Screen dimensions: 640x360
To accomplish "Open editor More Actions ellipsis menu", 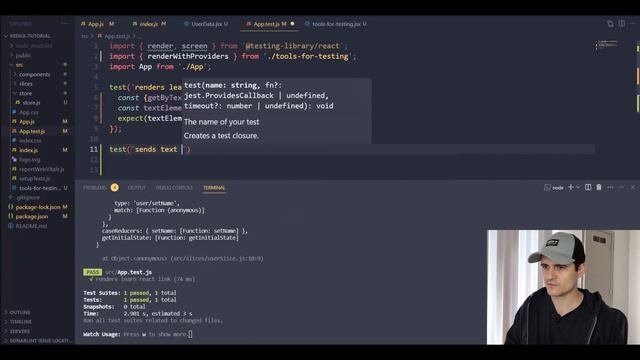I will coord(633,24).
